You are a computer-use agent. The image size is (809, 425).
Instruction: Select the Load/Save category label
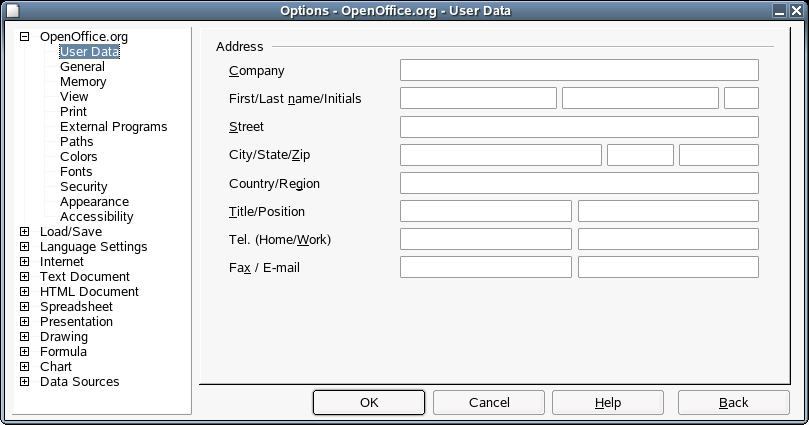tap(71, 232)
